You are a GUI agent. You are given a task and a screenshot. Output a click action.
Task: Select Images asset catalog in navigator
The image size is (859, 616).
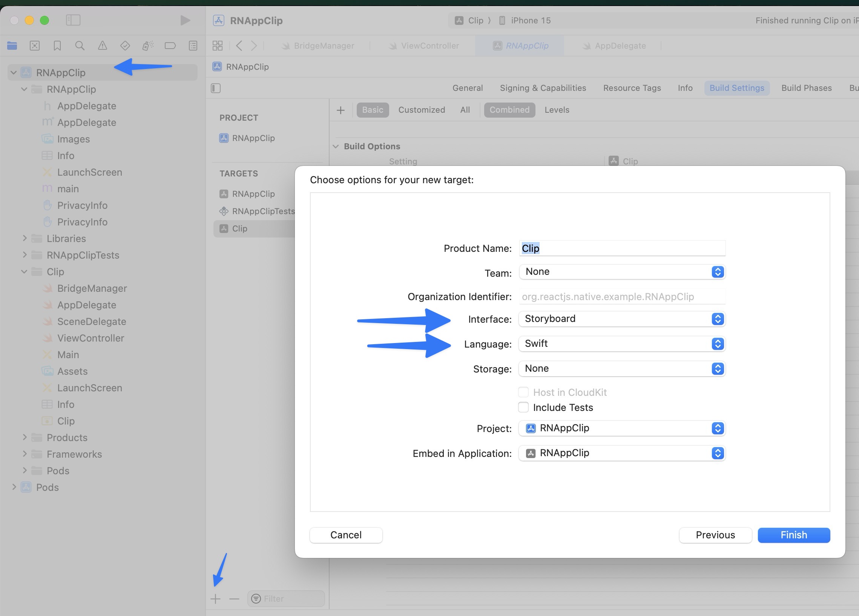pos(73,139)
